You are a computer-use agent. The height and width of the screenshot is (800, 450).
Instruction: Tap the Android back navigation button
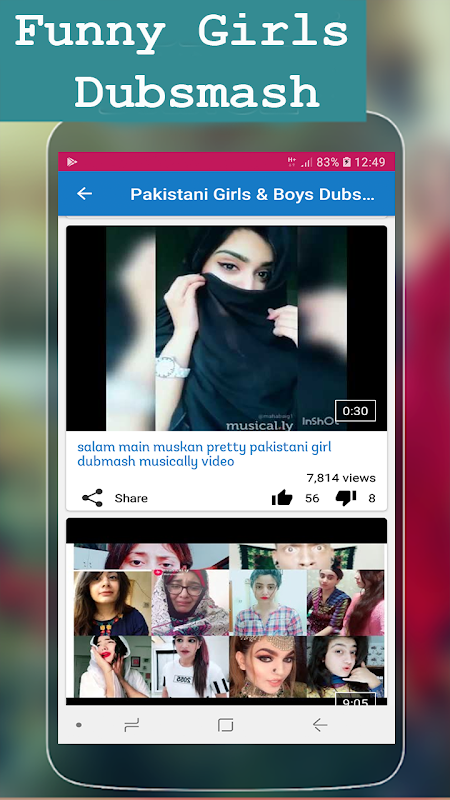320,724
